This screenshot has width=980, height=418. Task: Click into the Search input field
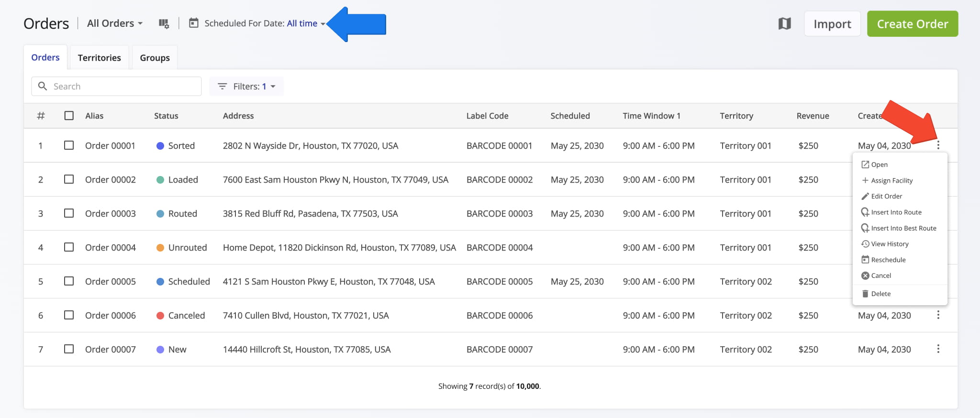(116, 86)
